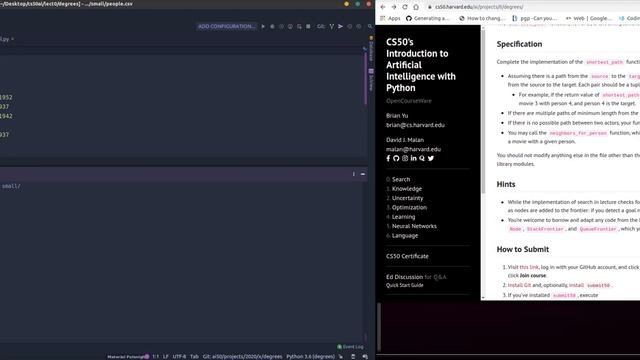This screenshot has height=360, width=640.
Task: Open the Event Log in status bar
Action: [x=350, y=347]
